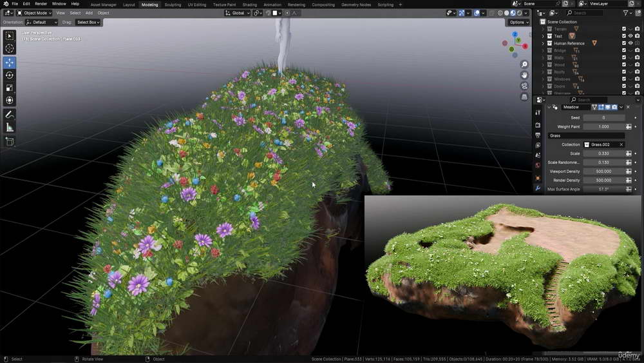Open the Object Mode dropdown
The height and width of the screenshot is (363, 644).
click(34, 13)
